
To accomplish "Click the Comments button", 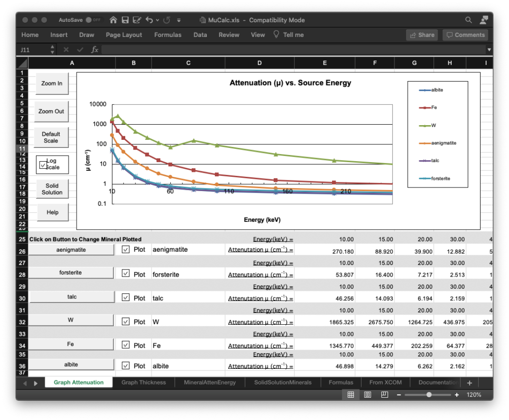I will (x=465, y=35).
